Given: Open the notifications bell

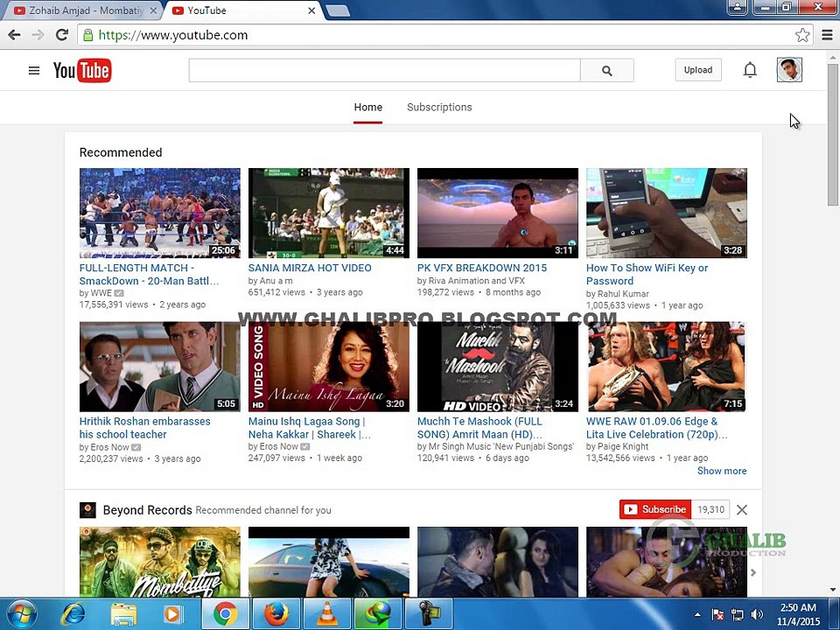Looking at the screenshot, I should tap(750, 70).
